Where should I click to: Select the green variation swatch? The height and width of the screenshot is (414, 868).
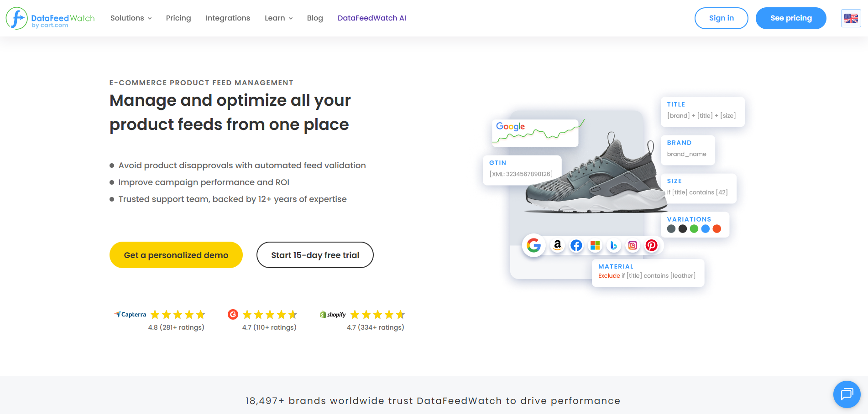[x=694, y=229]
